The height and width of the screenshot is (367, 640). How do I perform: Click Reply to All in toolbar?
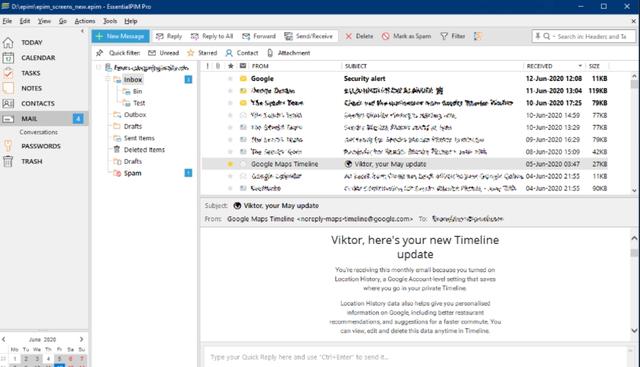(212, 36)
